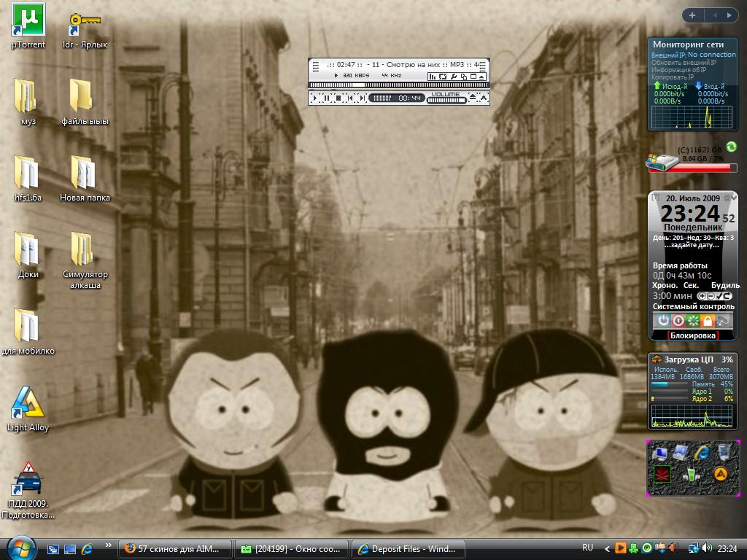Screen dimensions: 747x560
Task: Open the µTorrent desktop shortcut
Action: [x=28, y=26]
